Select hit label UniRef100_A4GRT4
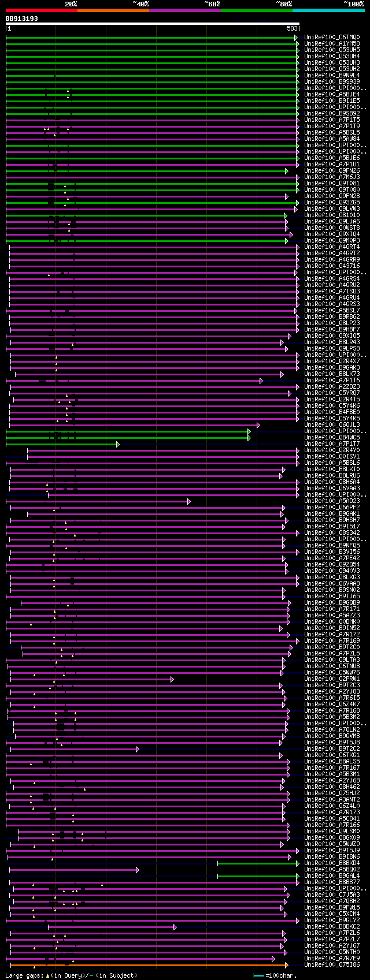This screenshot has width=370, height=980. coord(332,247)
